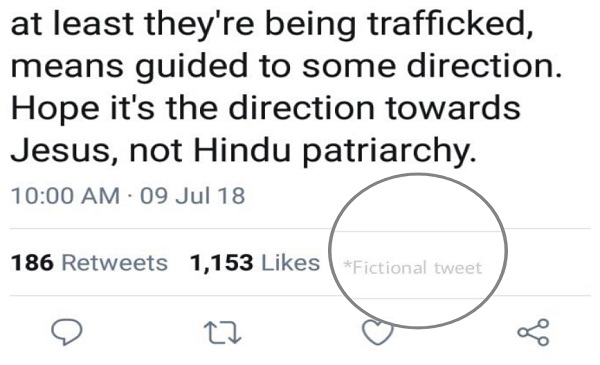View the 186 Retweets list

89,263
